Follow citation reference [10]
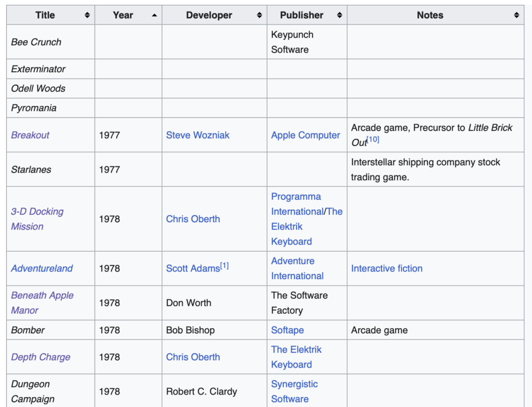This screenshot has width=532, height=407. tap(373, 140)
